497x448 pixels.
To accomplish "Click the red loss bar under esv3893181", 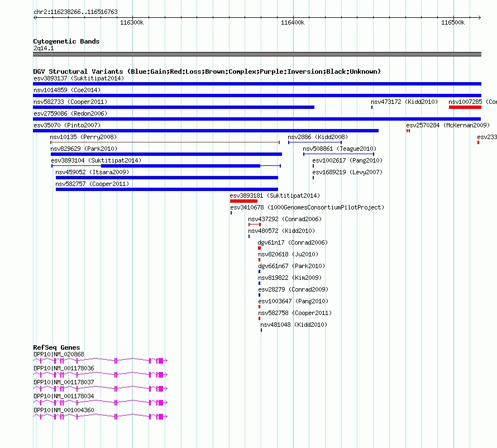I will pos(243,201).
